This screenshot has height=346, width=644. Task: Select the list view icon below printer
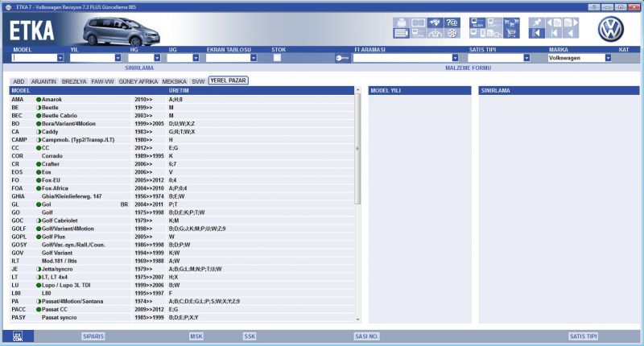(401, 33)
